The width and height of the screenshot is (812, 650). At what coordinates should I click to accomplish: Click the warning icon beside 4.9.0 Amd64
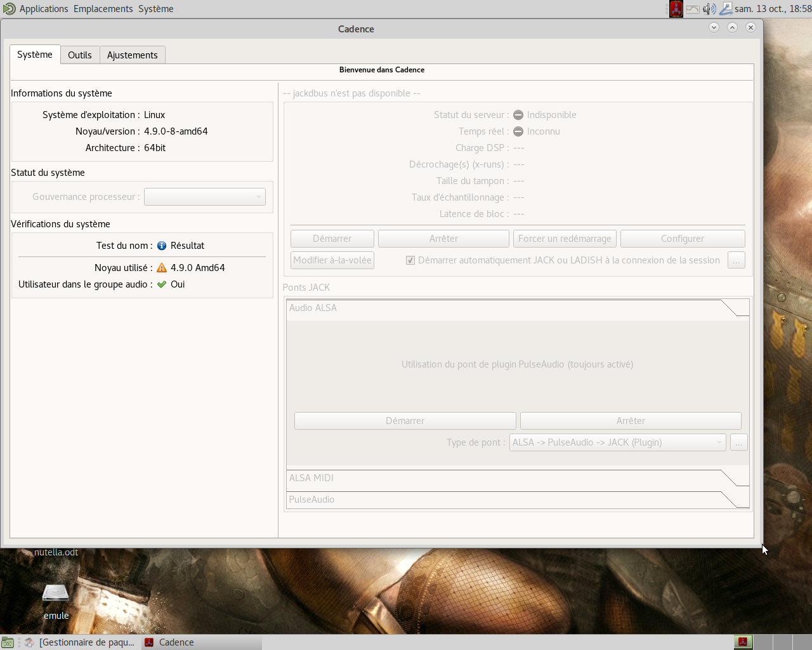pos(162,268)
